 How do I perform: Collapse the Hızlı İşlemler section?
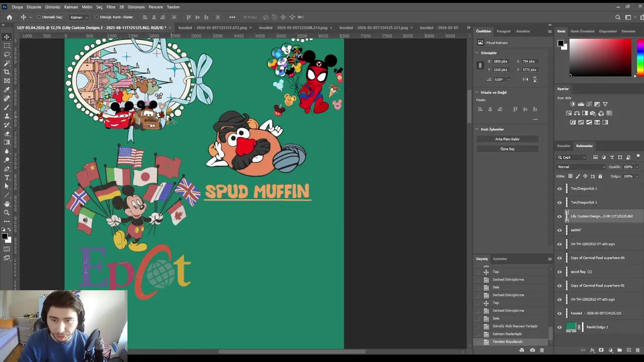point(477,129)
